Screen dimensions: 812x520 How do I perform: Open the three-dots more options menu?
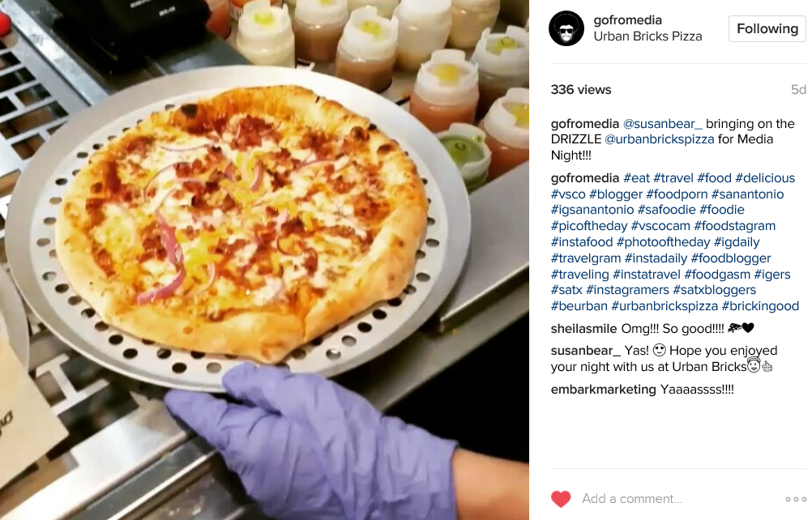796,499
